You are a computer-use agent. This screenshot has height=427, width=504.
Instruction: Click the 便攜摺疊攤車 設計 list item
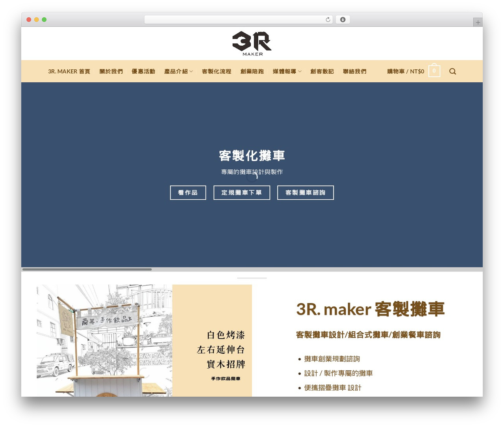pos(333,388)
